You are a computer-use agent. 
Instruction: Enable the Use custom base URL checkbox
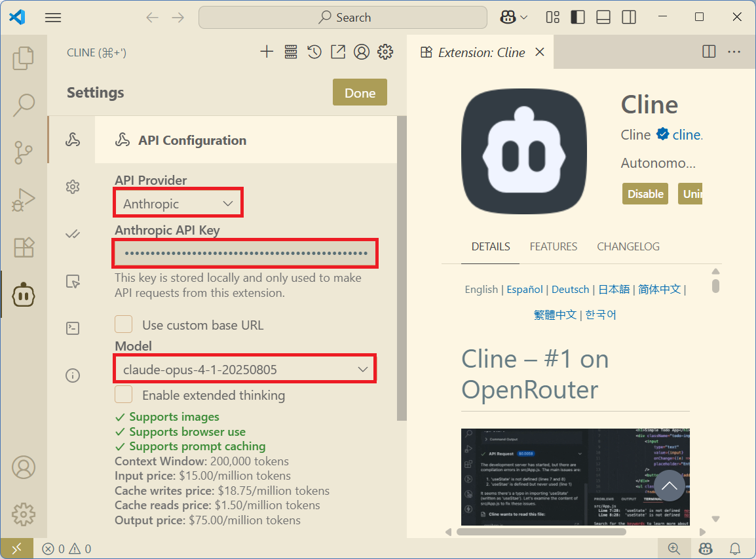click(123, 324)
